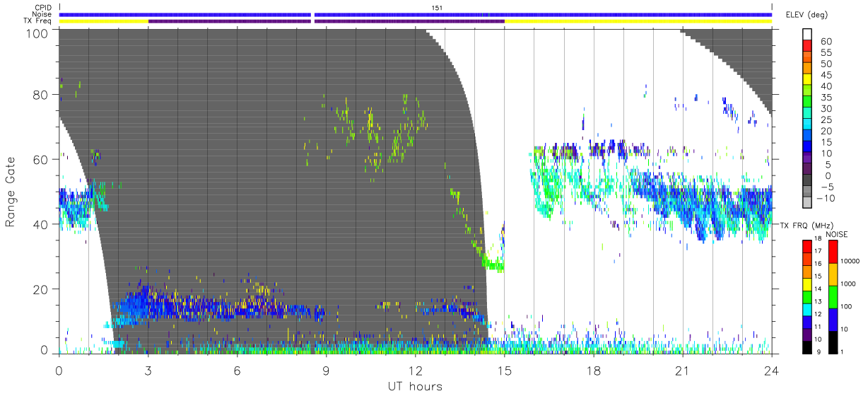Image resolution: width=868 pixels, height=401 pixels.
Task: Click the dark gray segment of the ELEV color bar
Action: coord(807,180)
